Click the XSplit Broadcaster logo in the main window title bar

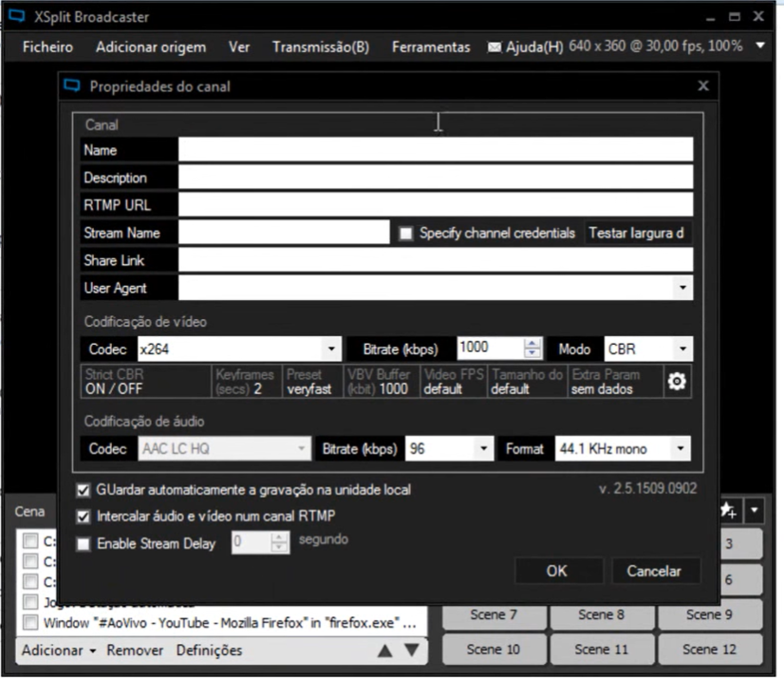[x=16, y=16]
